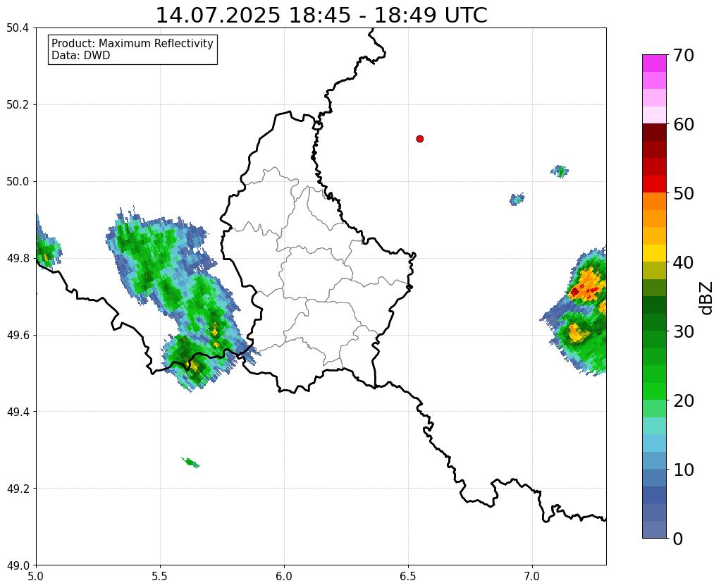Click the plot title date and time

click(321, 16)
